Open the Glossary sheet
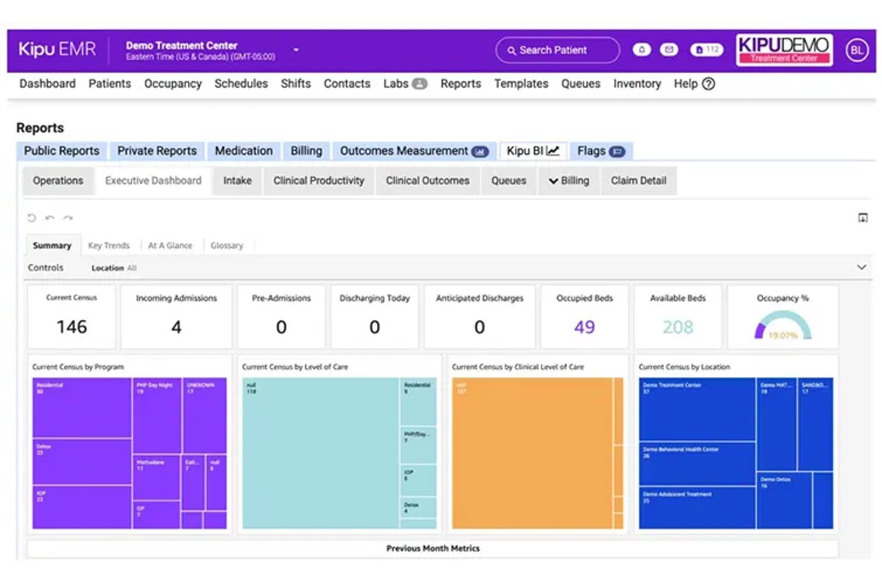The height and width of the screenshot is (588, 882). tap(226, 245)
